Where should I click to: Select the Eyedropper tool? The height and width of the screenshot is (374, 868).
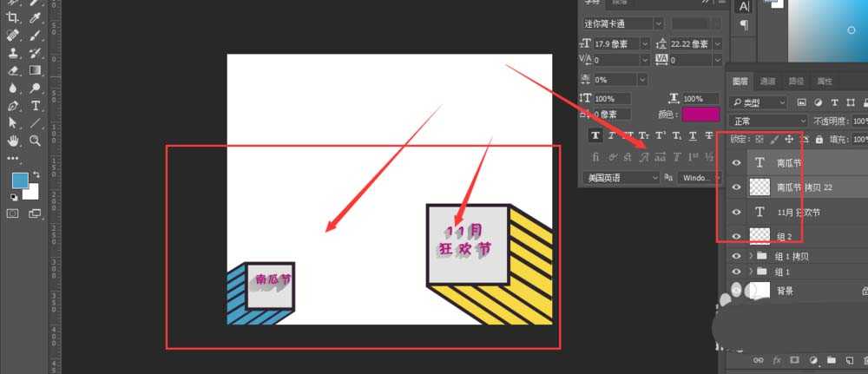[35, 17]
